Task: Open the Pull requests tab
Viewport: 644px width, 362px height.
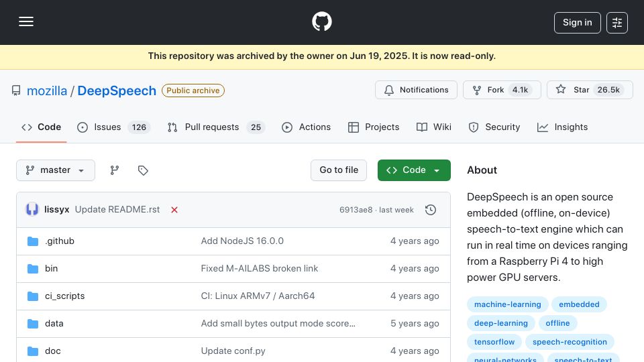Action: [x=216, y=127]
